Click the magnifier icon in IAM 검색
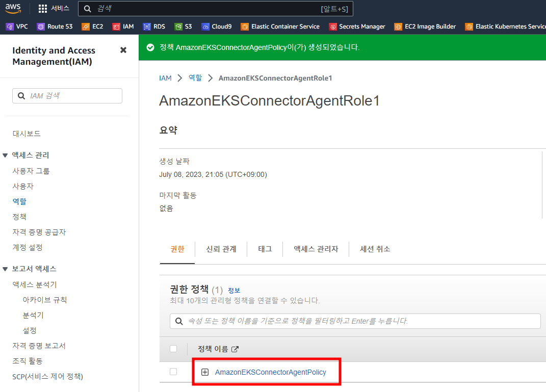 21,96
